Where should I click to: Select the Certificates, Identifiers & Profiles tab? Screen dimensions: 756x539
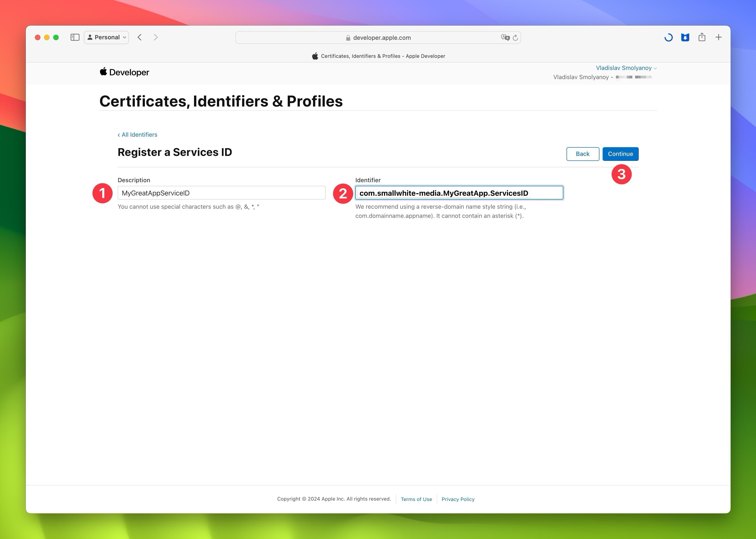click(x=378, y=56)
